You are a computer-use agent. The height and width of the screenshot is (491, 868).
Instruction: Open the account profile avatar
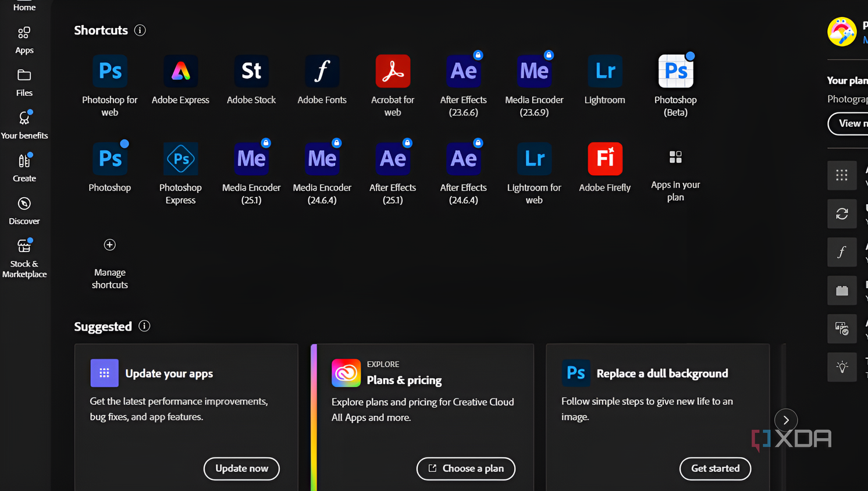[x=842, y=31]
